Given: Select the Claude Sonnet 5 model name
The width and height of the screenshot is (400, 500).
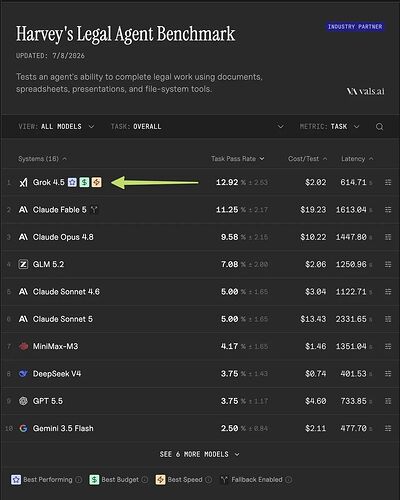Looking at the screenshot, I should click(63, 319).
